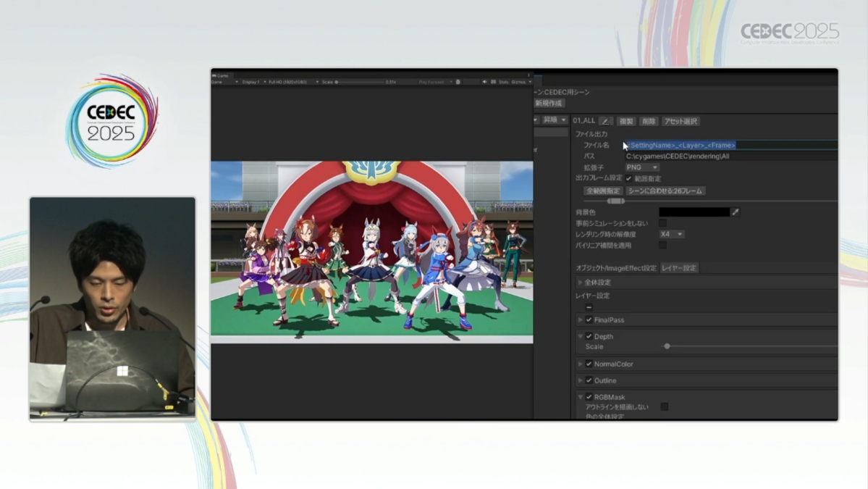868x489 pixels.
Task: Open the Display 1 dropdown
Action: (x=253, y=82)
